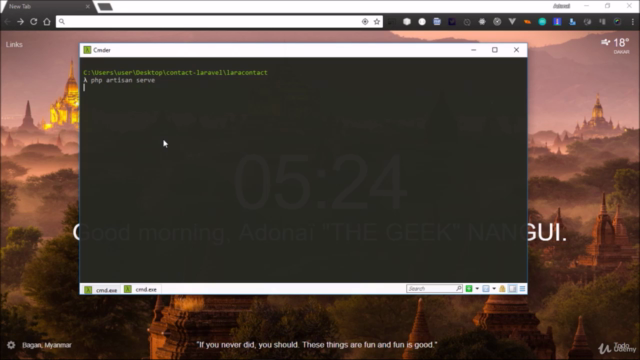The height and width of the screenshot is (360, 640).
Task: Toggle the Cmder lock console icon
Action: tap(502, 289)
